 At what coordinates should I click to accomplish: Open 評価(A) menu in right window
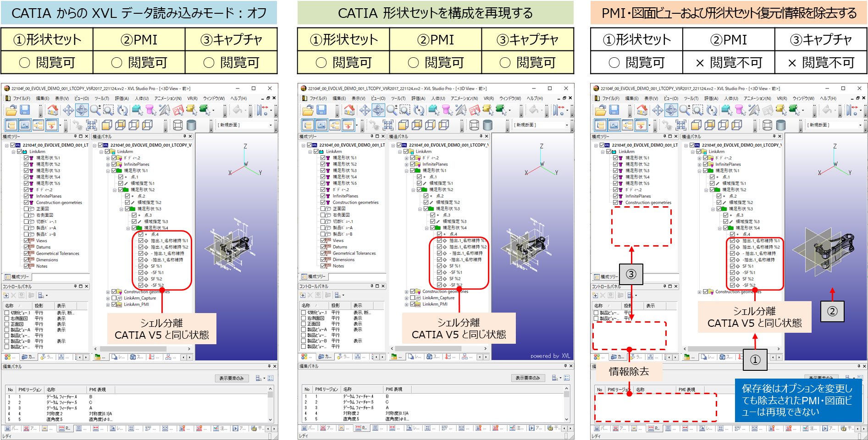click(711, 98)
